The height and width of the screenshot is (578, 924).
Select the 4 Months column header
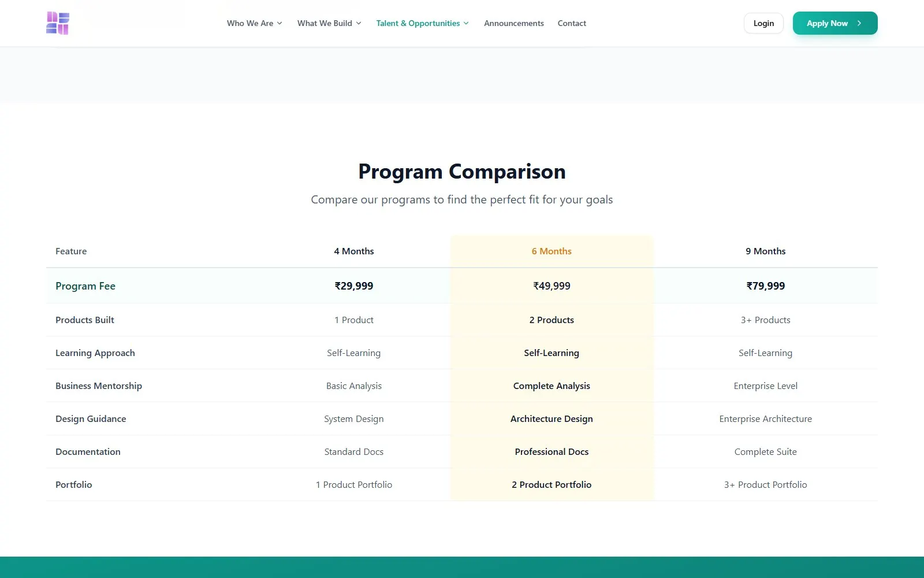[x=354, y=251]
